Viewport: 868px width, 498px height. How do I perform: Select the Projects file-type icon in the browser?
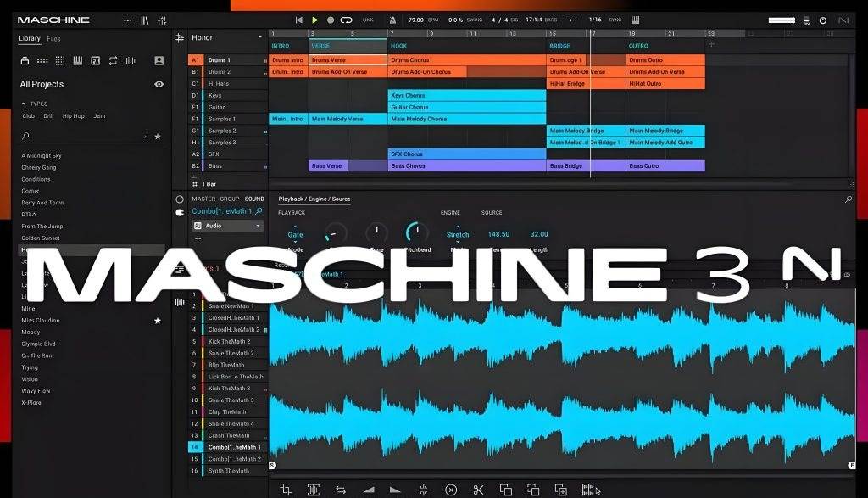tap(25, 61)
